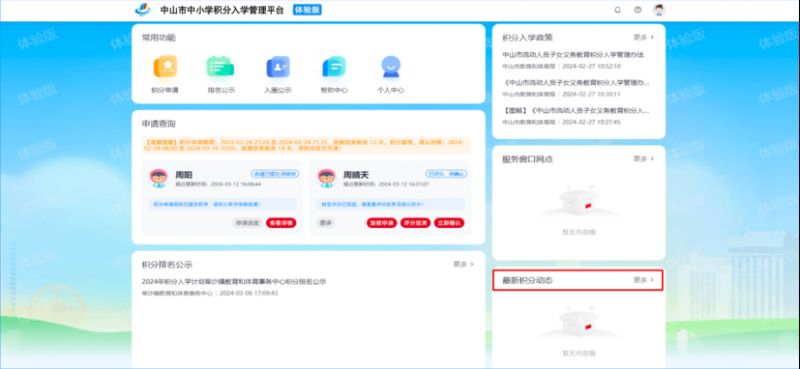
Task: Open the 个人中心 personal center icon
Action: click(390, 67)
